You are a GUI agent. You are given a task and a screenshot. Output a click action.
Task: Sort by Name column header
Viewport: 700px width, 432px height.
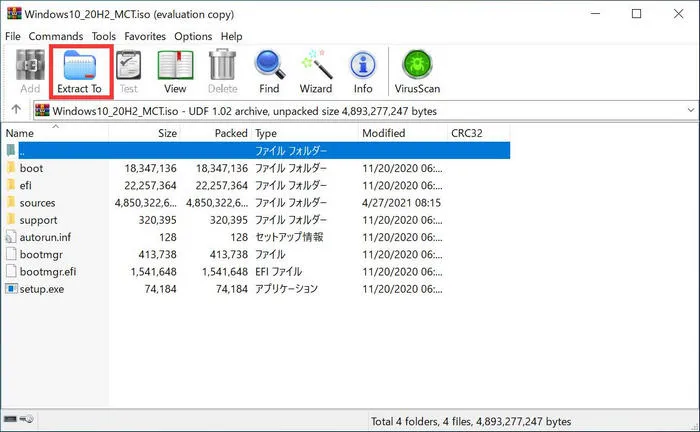[55, 133]
